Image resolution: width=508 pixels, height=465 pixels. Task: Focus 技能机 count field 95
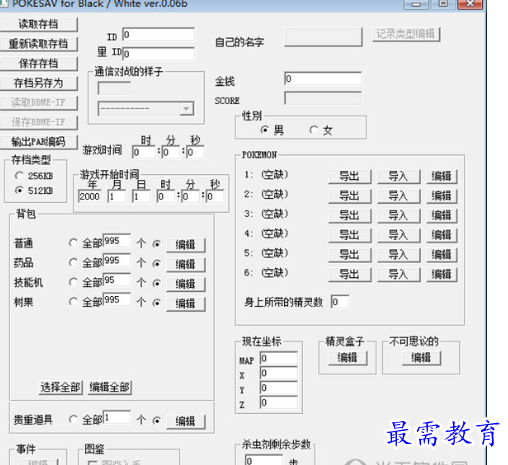coord(117,280)
